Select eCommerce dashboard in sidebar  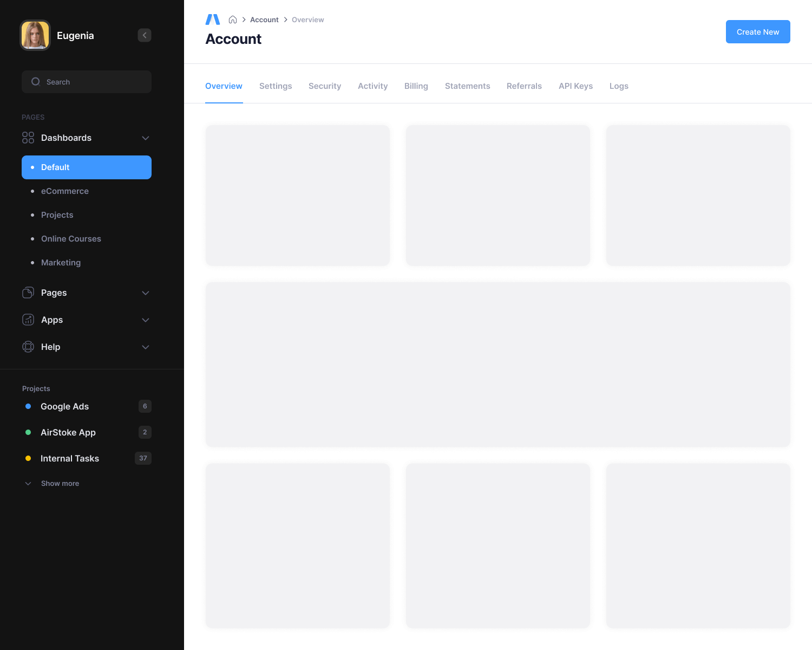click(65, 191)
